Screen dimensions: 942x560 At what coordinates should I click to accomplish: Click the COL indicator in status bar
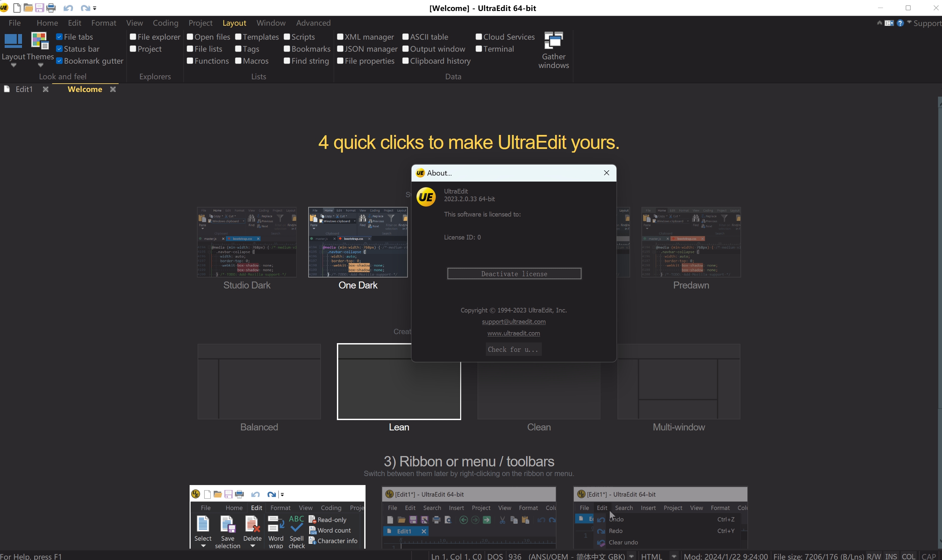click(908, 556)
